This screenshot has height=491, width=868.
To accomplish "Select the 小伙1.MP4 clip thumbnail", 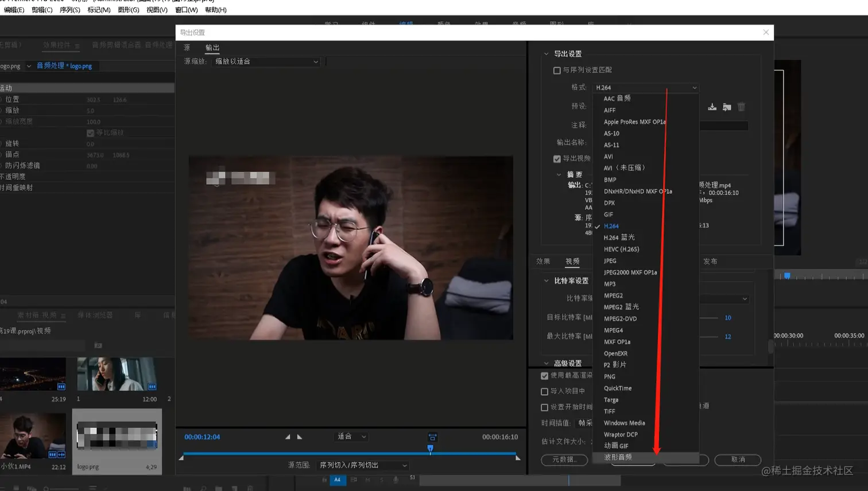I will click(33, 436).
